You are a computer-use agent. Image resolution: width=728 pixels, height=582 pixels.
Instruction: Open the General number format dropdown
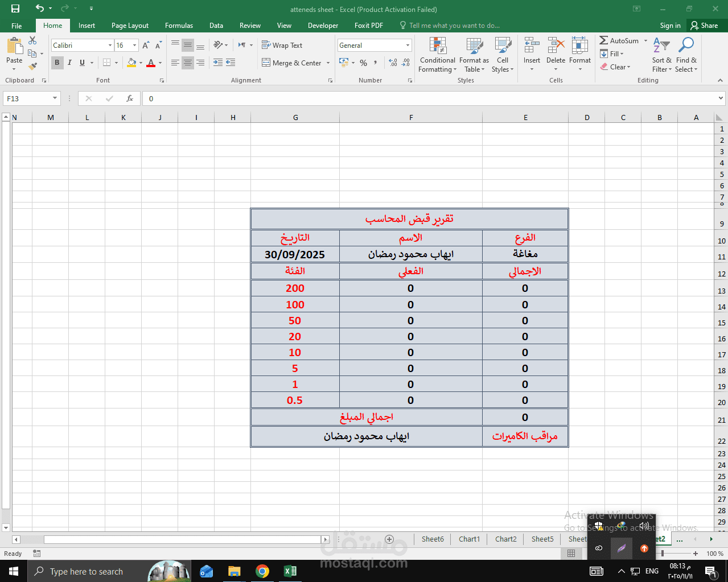click(408, 46)
